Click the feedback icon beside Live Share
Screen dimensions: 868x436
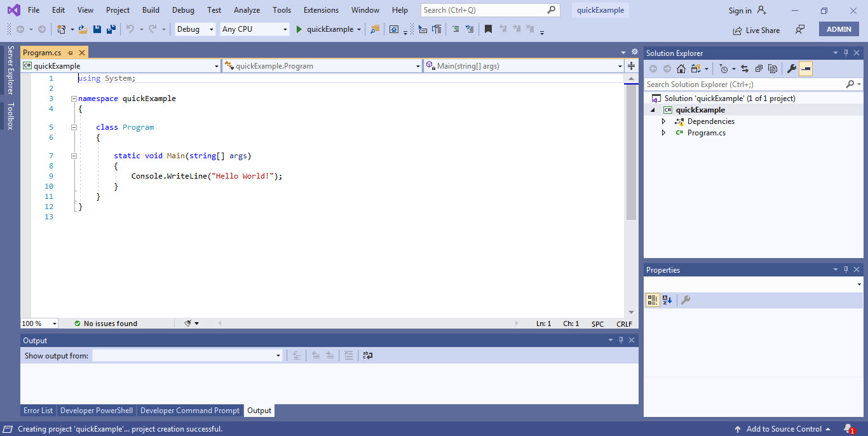800,29
